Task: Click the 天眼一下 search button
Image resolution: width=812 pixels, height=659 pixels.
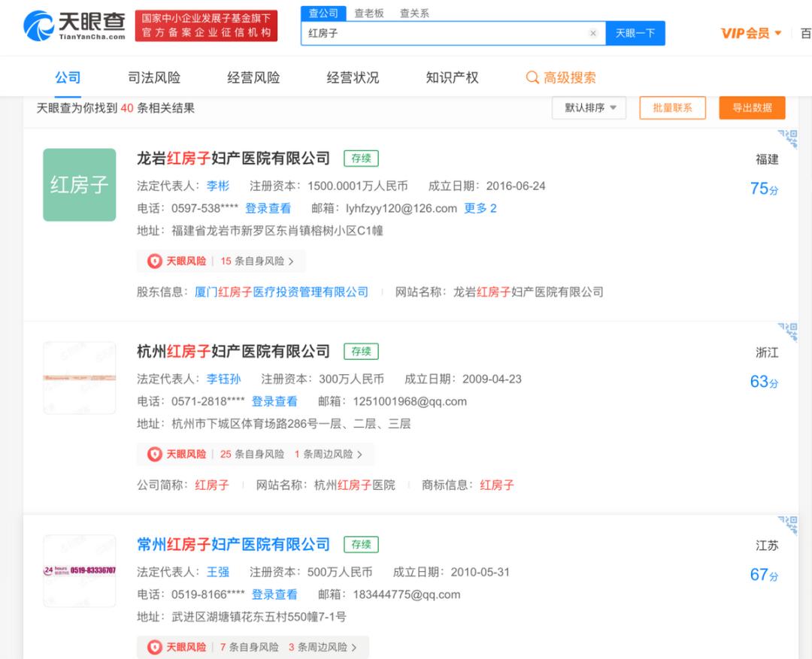Action: pyautogui.click(x=635, y=33)
